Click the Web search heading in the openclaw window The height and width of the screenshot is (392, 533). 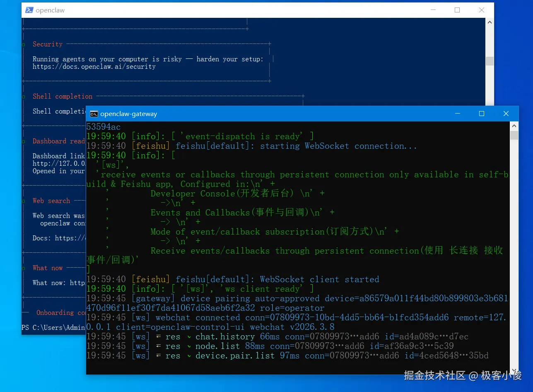(51, 201)
